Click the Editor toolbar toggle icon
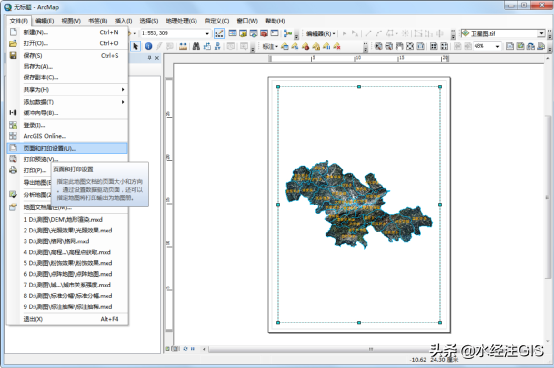Viewport: 554px width, 368px height. (x=219, y=34)
